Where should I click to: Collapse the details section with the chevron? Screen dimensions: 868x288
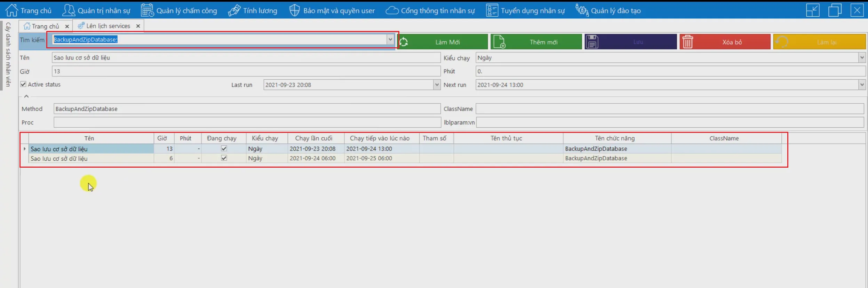(x=26, y=96)
